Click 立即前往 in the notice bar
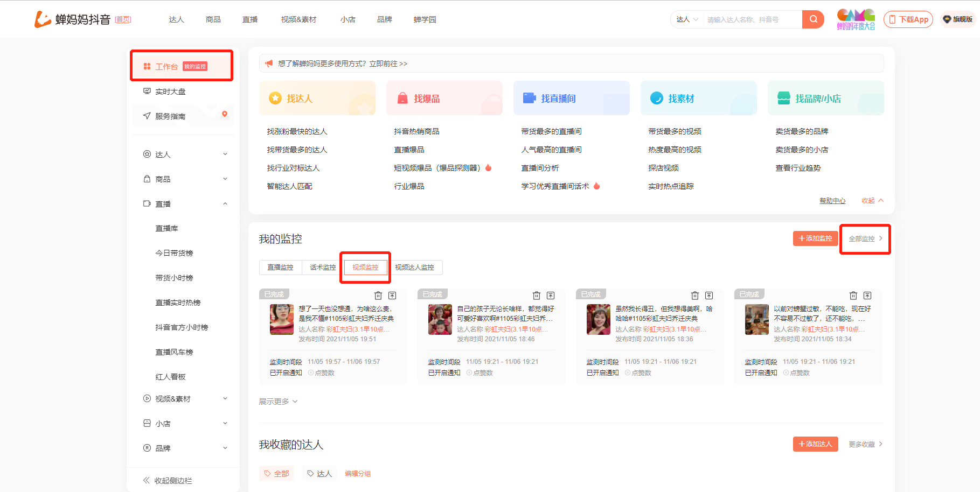This screenshot has width=980, height=492. pos(388,64)
